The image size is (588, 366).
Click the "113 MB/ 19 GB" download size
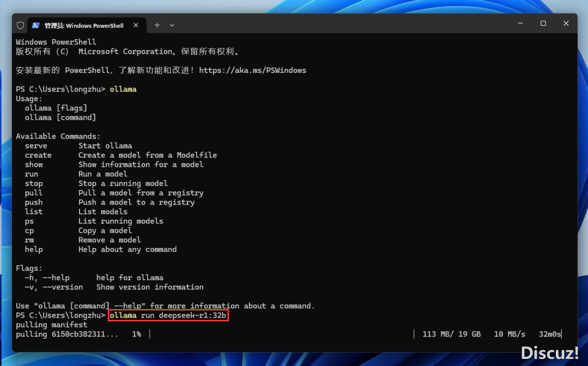point(451,334)
